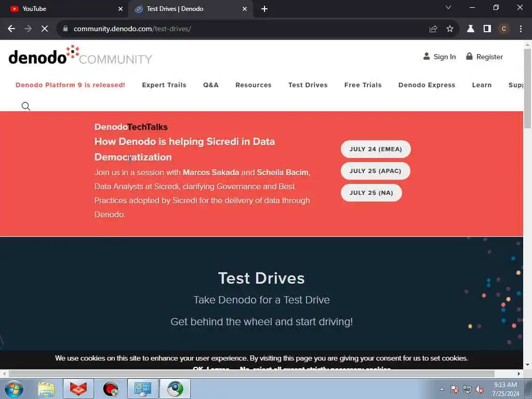This screenshot has height=399, width=532.
Task: Open the Denodo Express menu item
Action: 427,85
